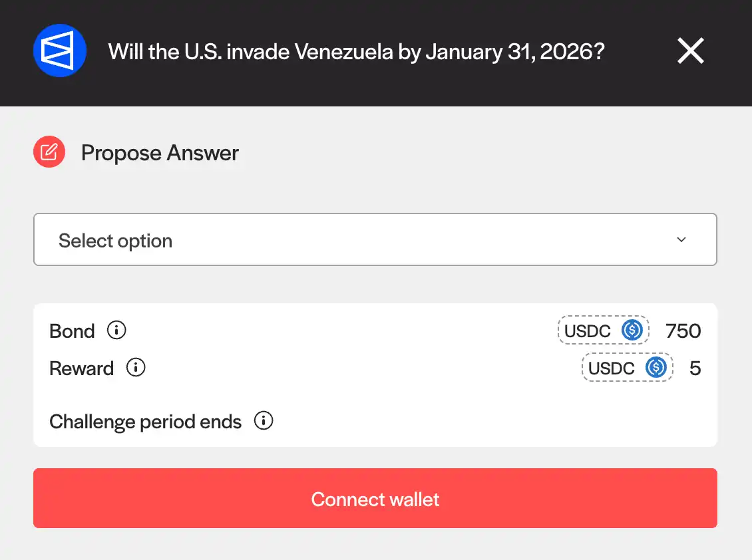Click the USDC coin icon in Bond row

632,331
